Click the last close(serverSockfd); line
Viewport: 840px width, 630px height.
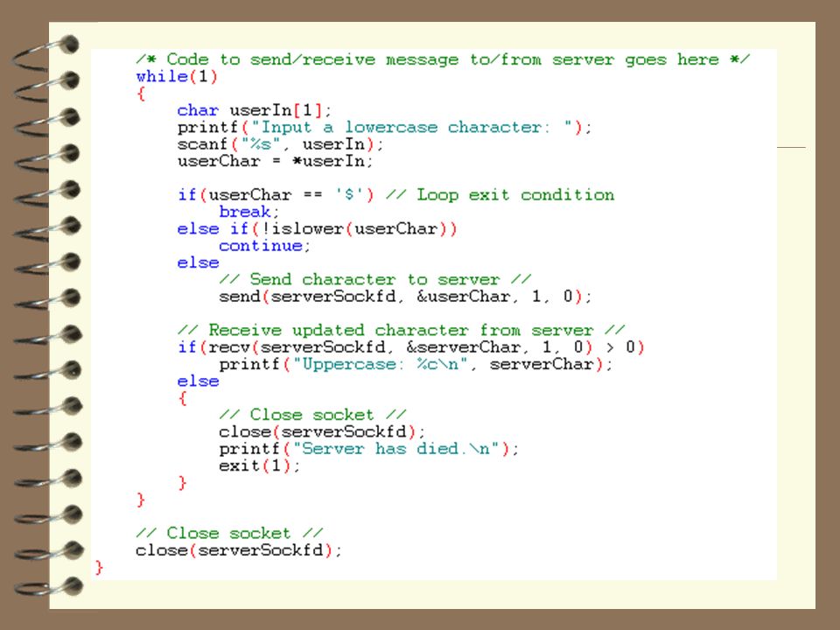(238, 550)
